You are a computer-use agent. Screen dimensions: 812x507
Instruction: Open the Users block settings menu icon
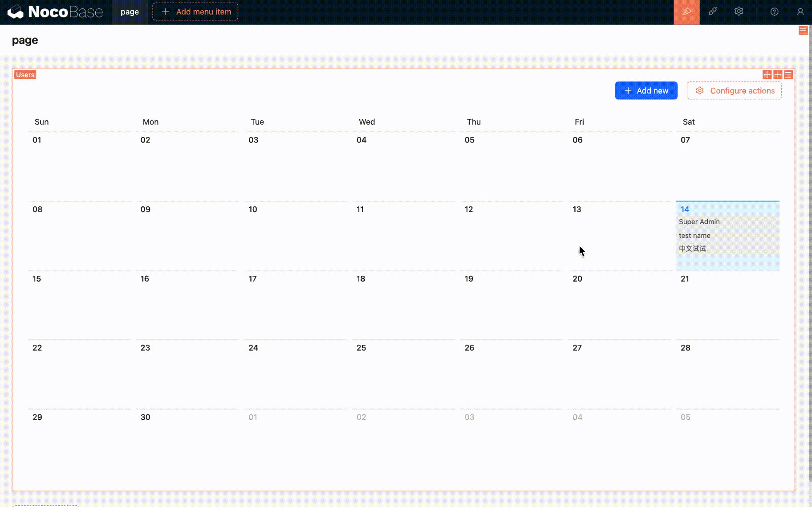click(788, 75)
